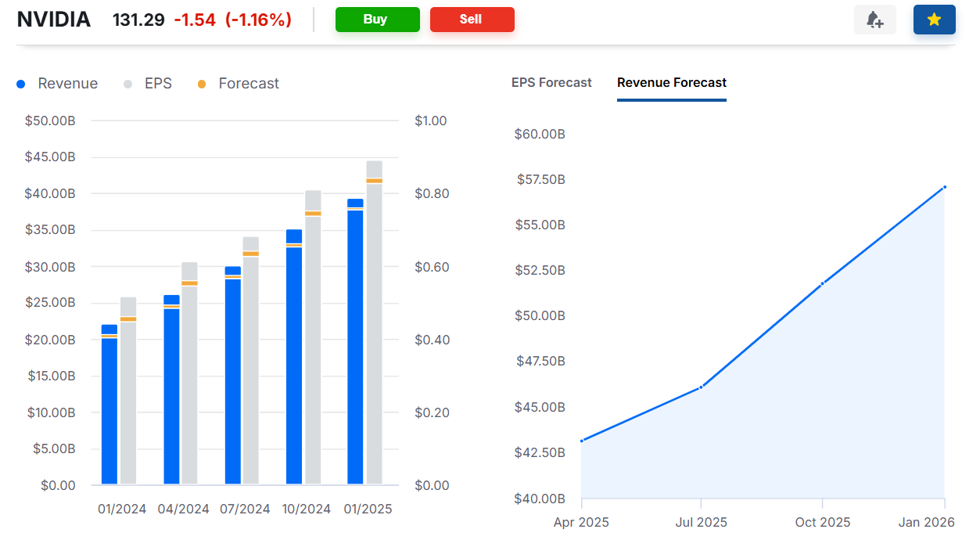
Task: Click the NVIDIA stock name
Action: 54,20
